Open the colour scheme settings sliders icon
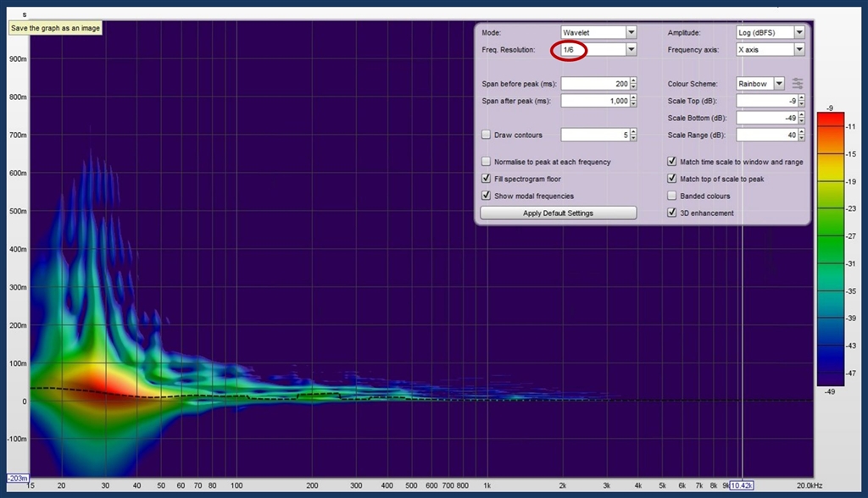868x498 pixels. click(797, 84)
